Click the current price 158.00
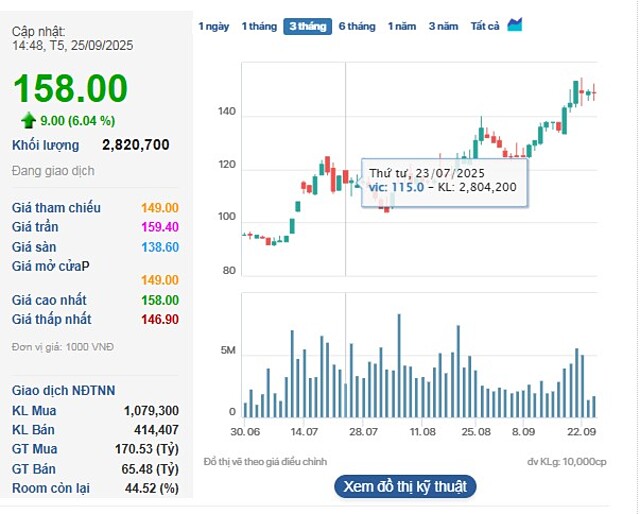This screenshot has height=514, width=640. pos(70,88)
